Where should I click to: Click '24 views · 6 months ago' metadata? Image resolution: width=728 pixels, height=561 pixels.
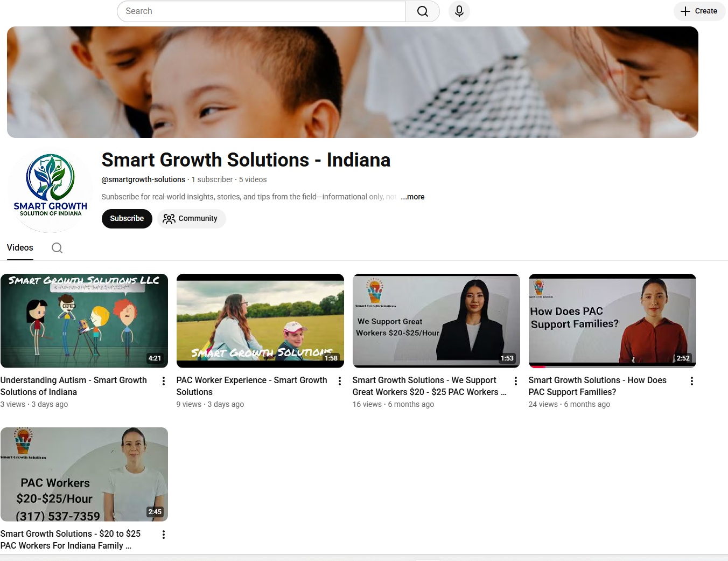[x=569, y=404]
